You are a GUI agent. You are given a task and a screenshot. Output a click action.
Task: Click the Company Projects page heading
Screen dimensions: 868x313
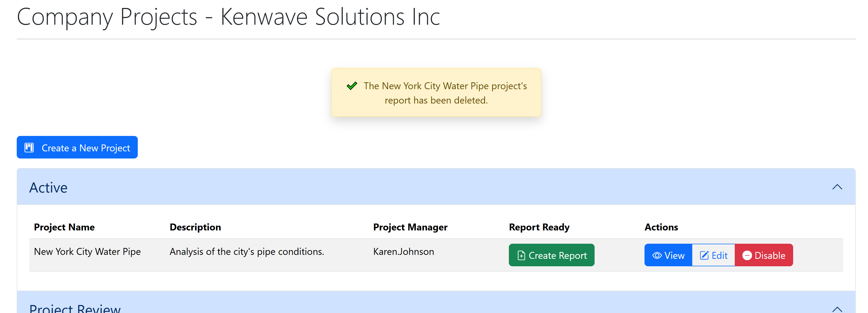[228, 17]
